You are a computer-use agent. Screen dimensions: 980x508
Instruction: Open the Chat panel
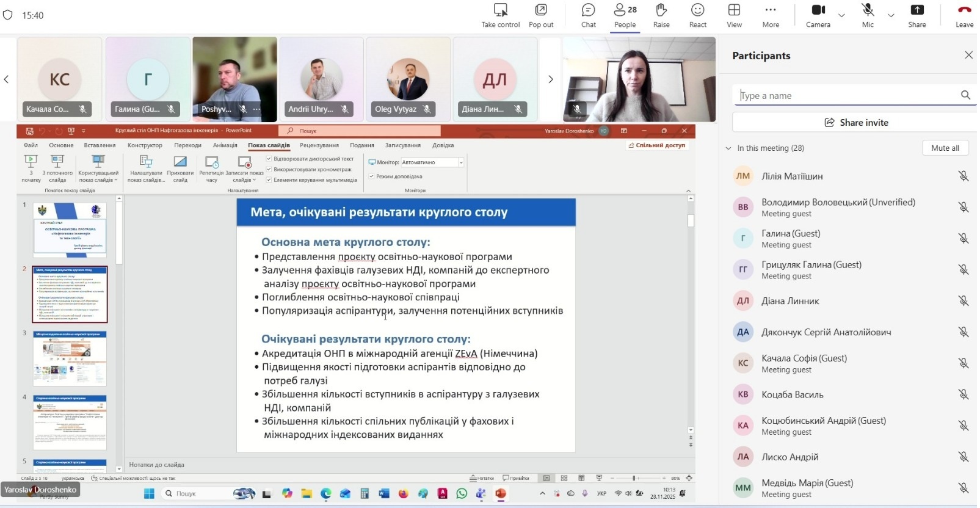coord(588,15)
